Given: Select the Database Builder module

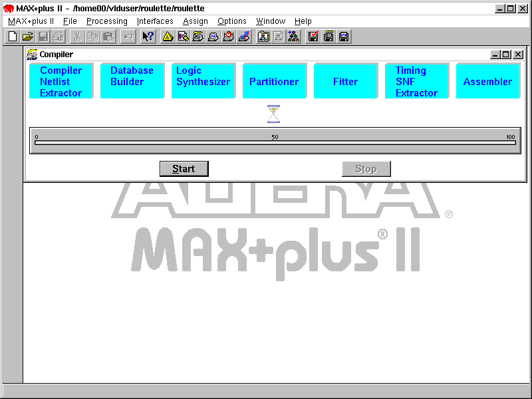Looking at the screenshot, I should [132, 80].
